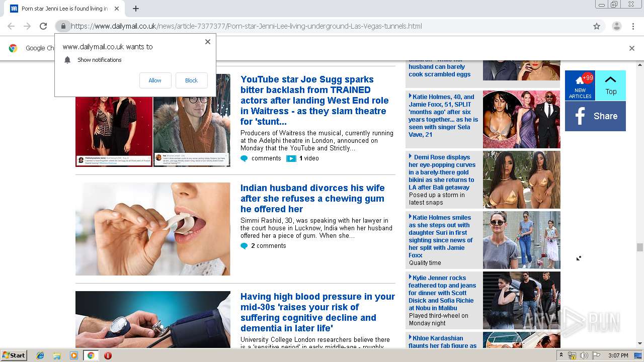View the 2 comments on chewing gum story
This screenshot has height=362, width=644.
(268, 246)
